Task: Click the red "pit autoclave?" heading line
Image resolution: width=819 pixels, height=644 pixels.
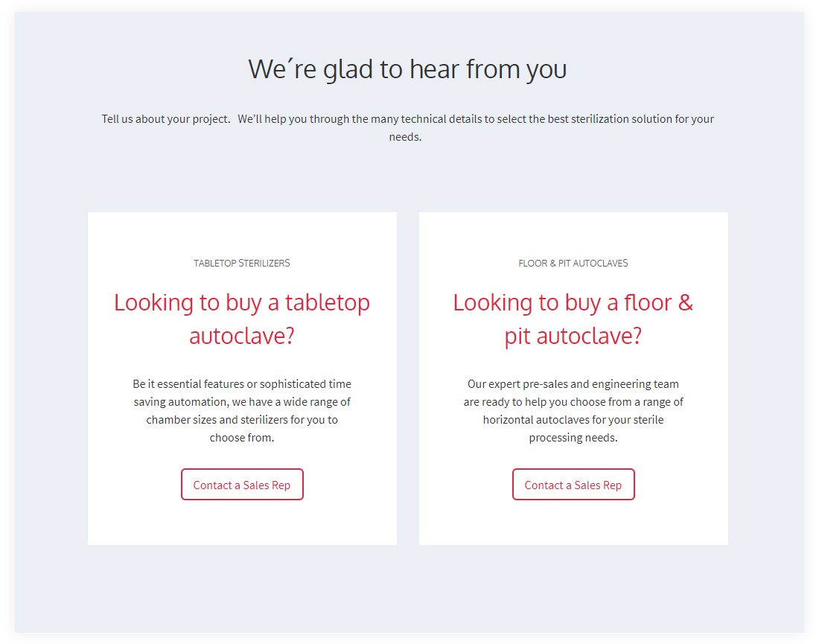Action: point(573,336)
